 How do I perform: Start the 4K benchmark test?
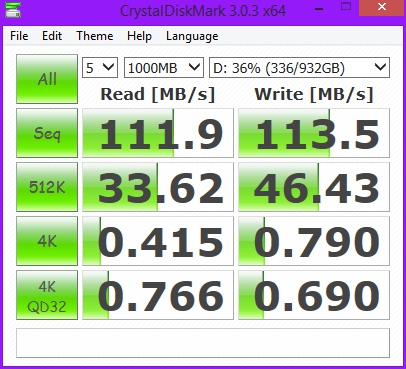tap(47, 241)
